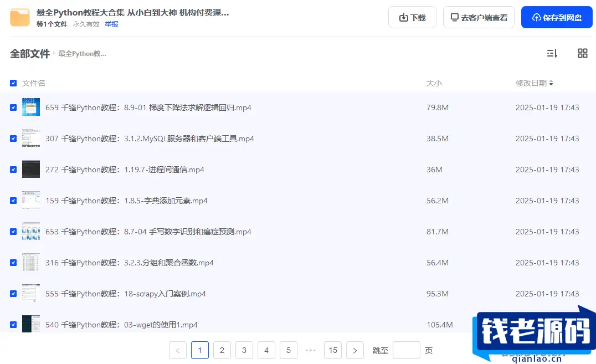Open file 316 3.2.3.分组和聚合函数.mp4

pos(129,263)
